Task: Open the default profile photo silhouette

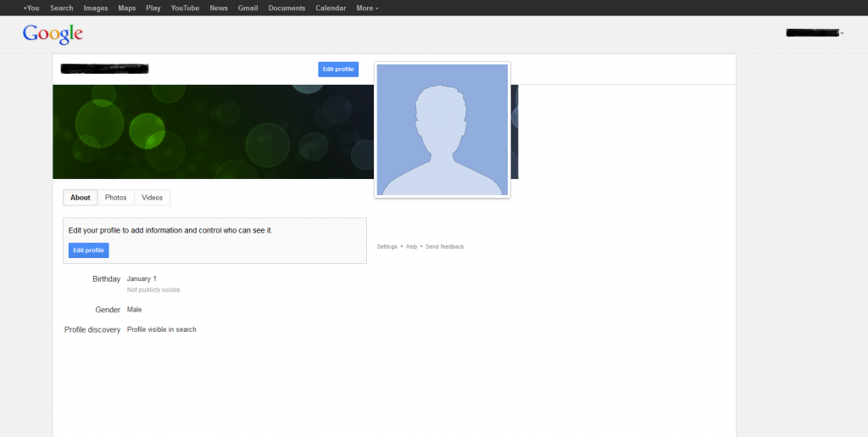Action: point(442,130)
